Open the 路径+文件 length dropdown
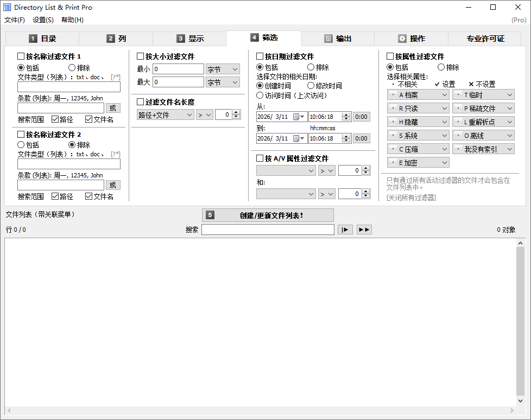The width and height of the screenshot is (531, 420). tap(166, 114)
